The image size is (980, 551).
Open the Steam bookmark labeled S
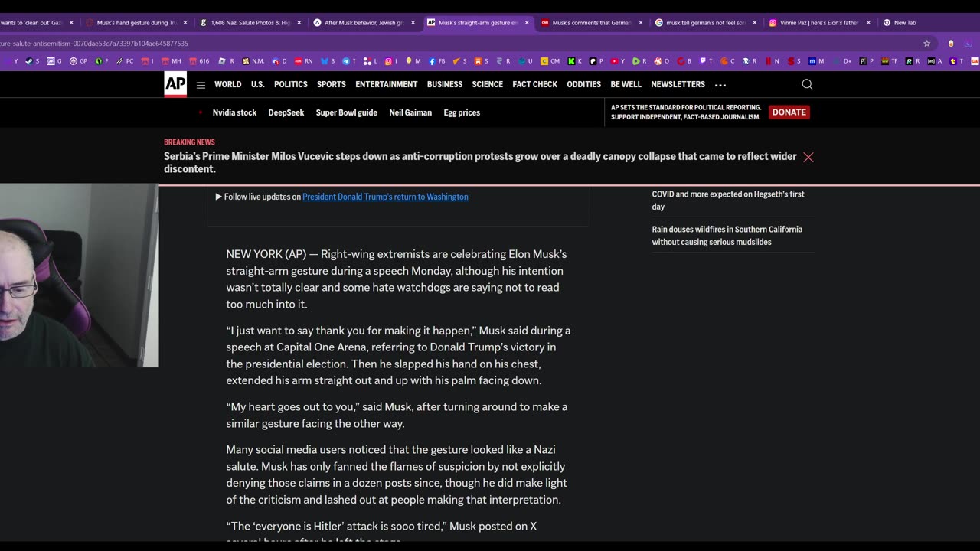pos(32,61)
